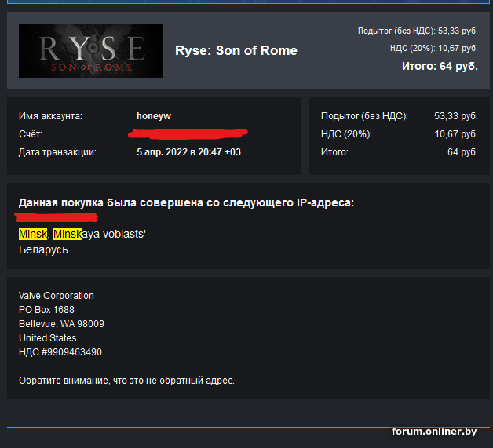This screenshot has width=493, height=448.
Task: Click the Дата транзакции: label
Action: pyautogui.click(x=57, y=152)
